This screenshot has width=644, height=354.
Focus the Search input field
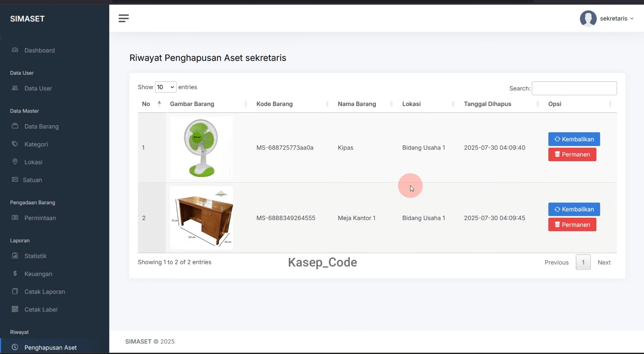pos(574,88)
